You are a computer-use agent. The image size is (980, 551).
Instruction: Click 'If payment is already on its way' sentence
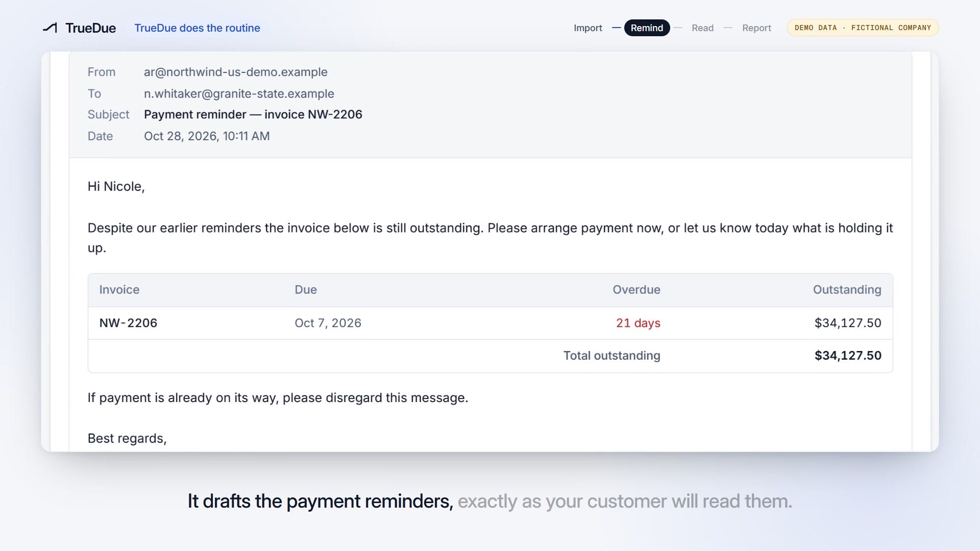(x=278, y=397)
